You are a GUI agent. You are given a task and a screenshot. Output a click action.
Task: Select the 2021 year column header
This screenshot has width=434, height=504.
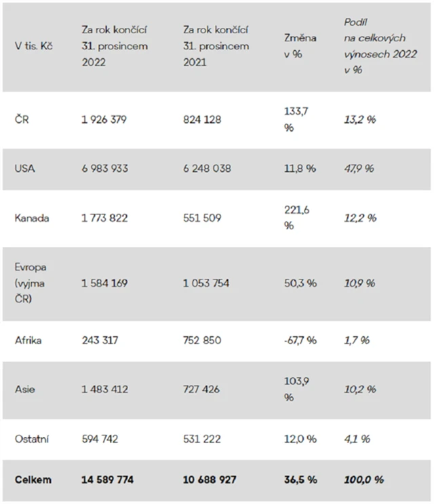point(216,46)
